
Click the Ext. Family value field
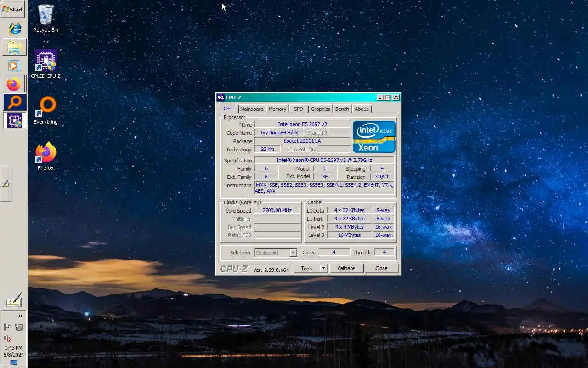click(x=266, y=177)
